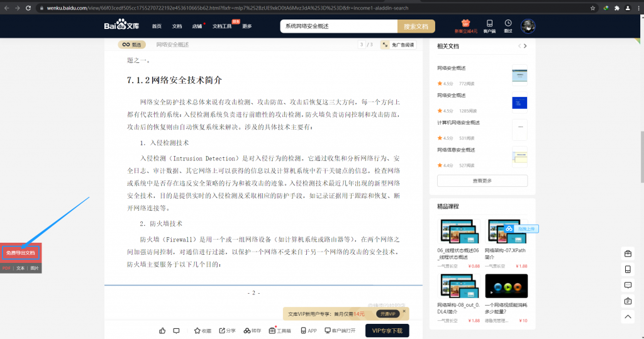Click the browser back arrow
Image resolution: width=644 pixels, height=339 pixels.
tap(6, 8)
